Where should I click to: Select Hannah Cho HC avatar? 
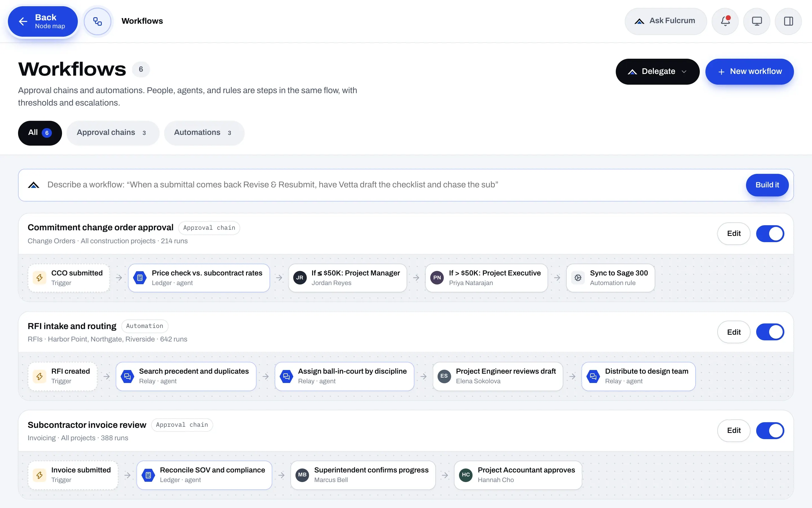click(466, 475)
